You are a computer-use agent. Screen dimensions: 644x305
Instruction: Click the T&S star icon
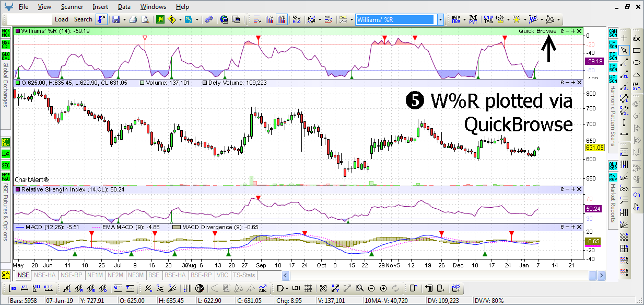[517, 19]
